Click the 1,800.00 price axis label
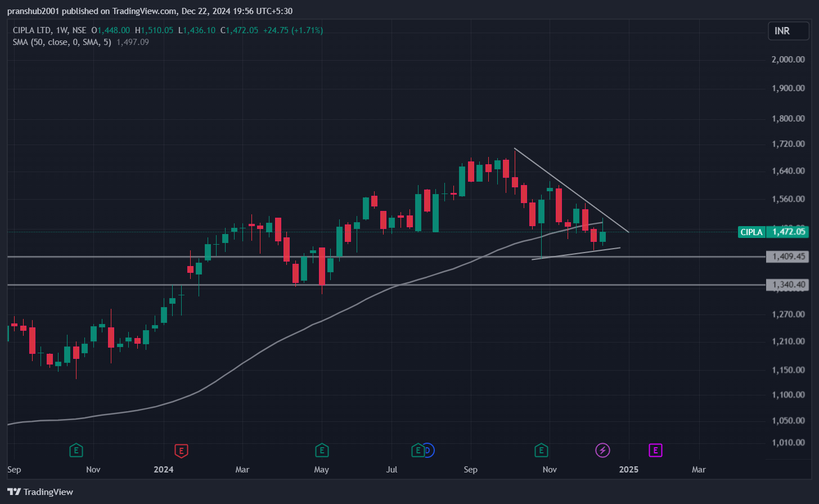The height and width of the screenshot is (504, 819). coord(788,119)
